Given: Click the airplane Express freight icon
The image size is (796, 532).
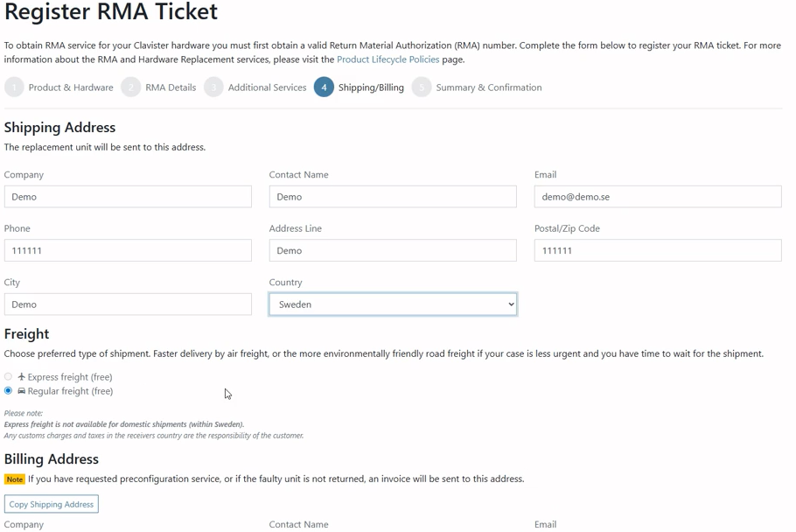Looking at the screenshot, I should tap(22, 377).
